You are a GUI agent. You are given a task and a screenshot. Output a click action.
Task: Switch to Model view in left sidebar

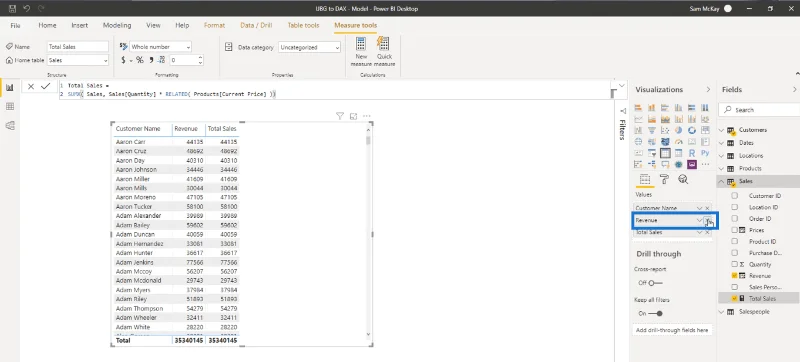[10, 125]
